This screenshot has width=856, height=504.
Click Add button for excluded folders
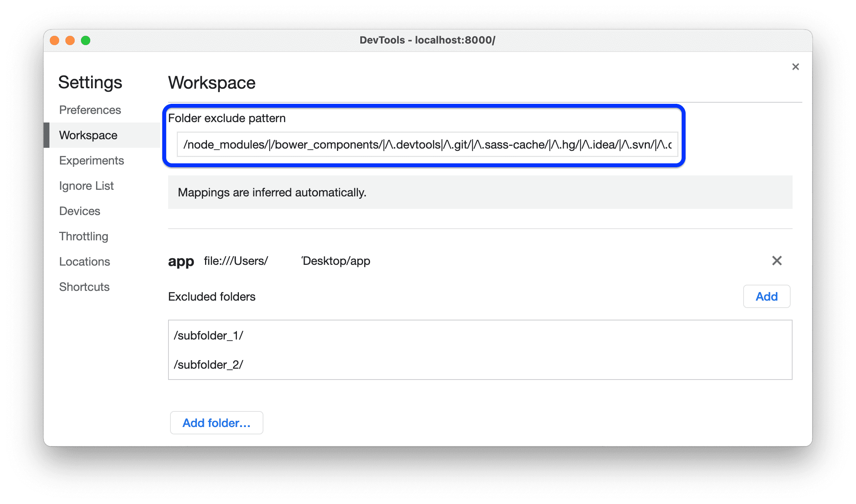767,296
